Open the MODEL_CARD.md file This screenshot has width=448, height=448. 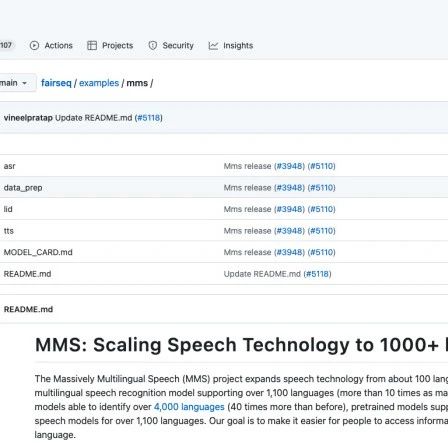pos(38,252)
